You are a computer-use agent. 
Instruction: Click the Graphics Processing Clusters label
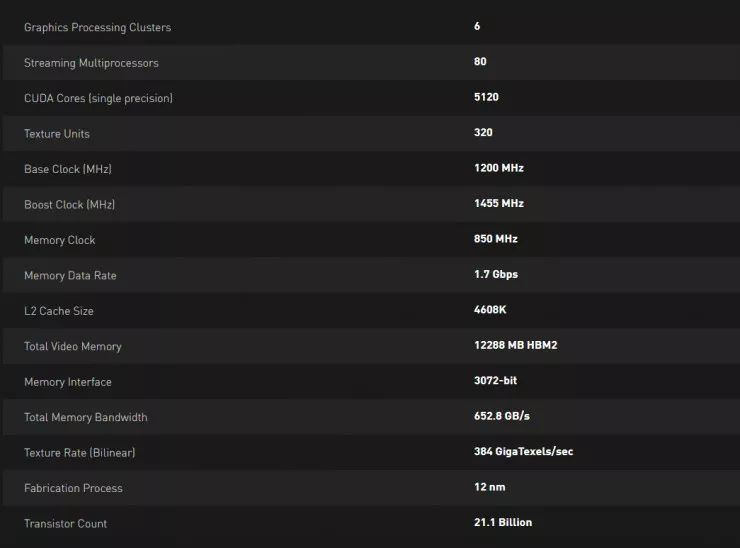(97, 27)
